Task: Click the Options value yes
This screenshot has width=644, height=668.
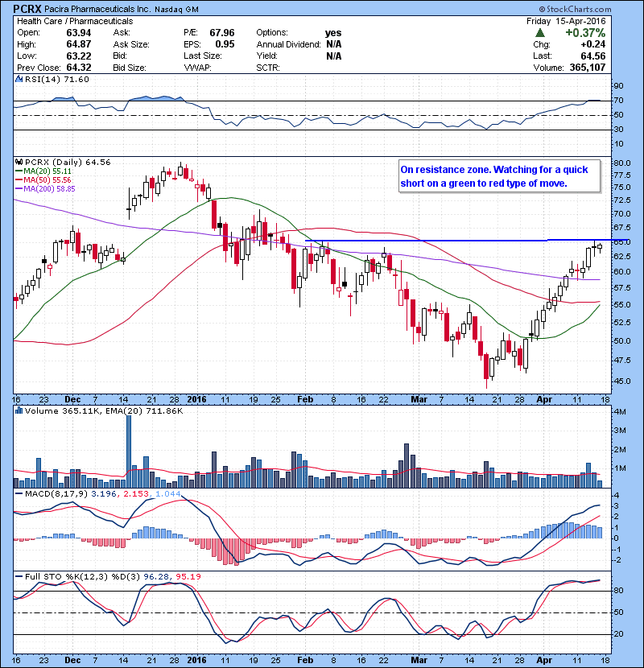Action: coord(333,33)
